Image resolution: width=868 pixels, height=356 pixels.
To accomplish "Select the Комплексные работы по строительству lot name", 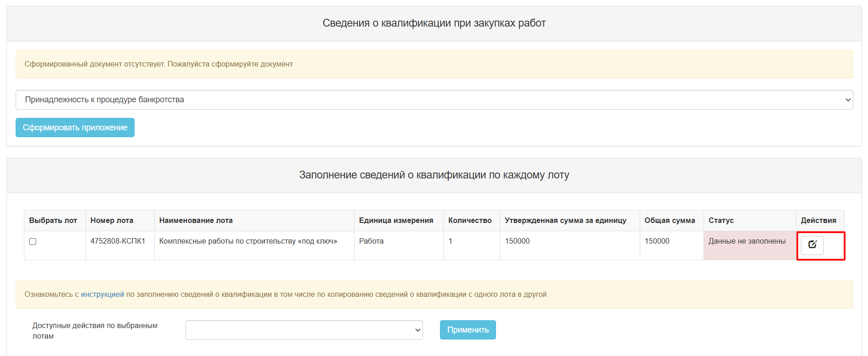I will point(248,241).
